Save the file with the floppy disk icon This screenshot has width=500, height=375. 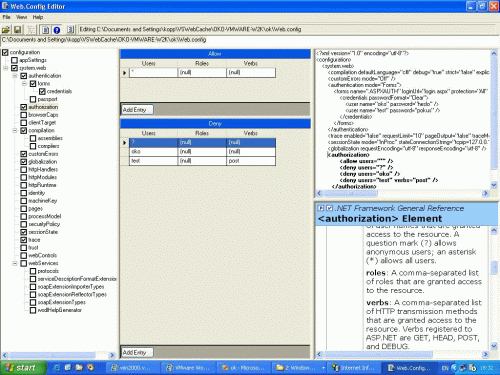coord(18,30)
